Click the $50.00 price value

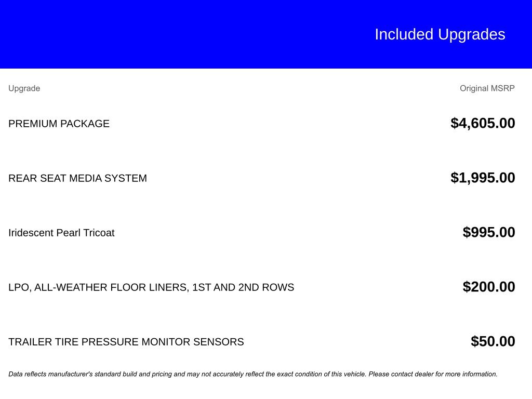[x=493, y=341]
